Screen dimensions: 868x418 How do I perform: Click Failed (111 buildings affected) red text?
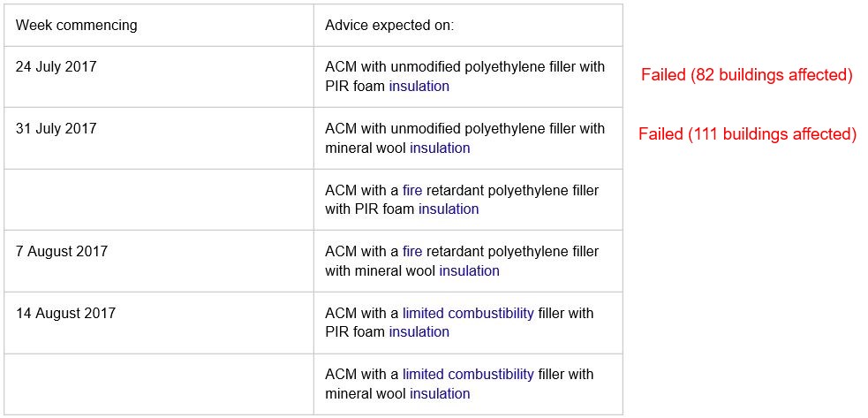747,134
